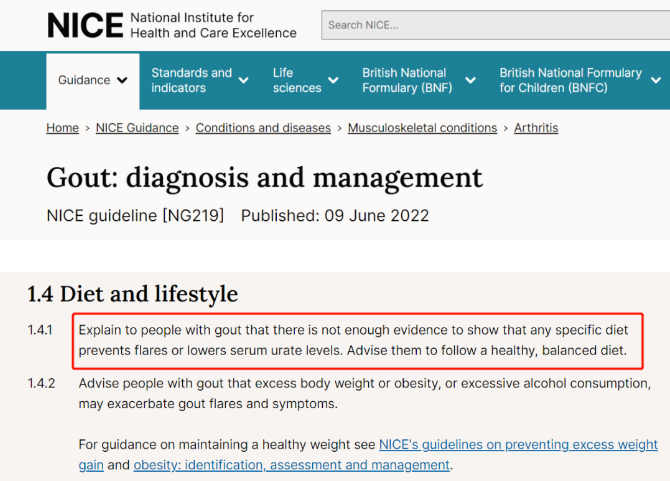Image resolution: width=670 pixels, height=481 pixels.
Task: Click the Search NICE input field
Action: point(496,25)
